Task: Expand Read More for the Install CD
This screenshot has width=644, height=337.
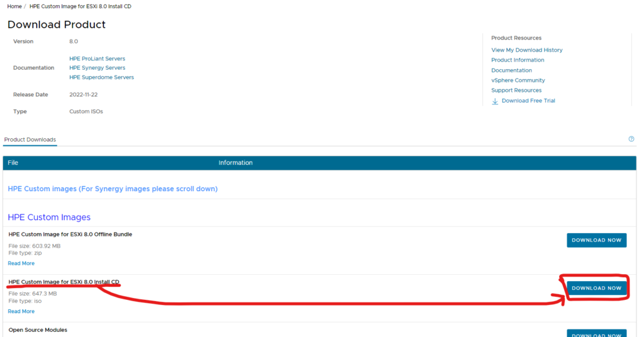Action: pyautogui.click(x=21, y=311)
